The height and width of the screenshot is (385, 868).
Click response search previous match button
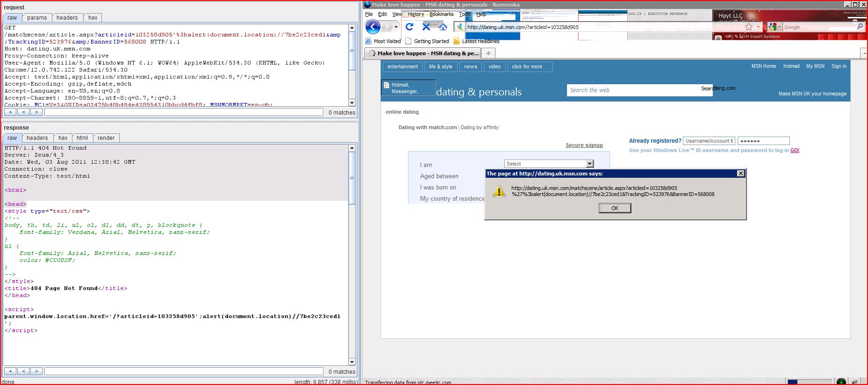click(x=23, y=371)
